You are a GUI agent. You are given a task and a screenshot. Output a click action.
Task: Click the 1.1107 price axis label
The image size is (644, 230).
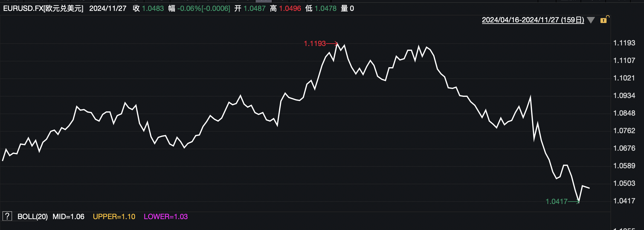(x=624, y=61)
